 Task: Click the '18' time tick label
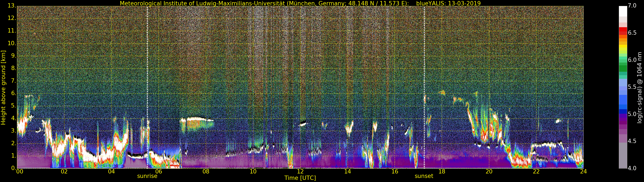(x=442, y=172)
